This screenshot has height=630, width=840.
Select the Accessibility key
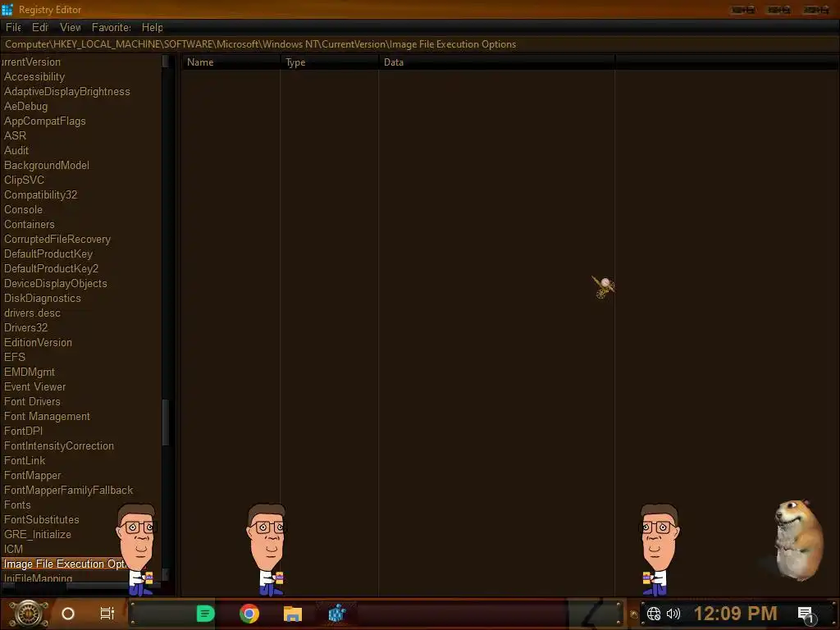coord(34,76)
